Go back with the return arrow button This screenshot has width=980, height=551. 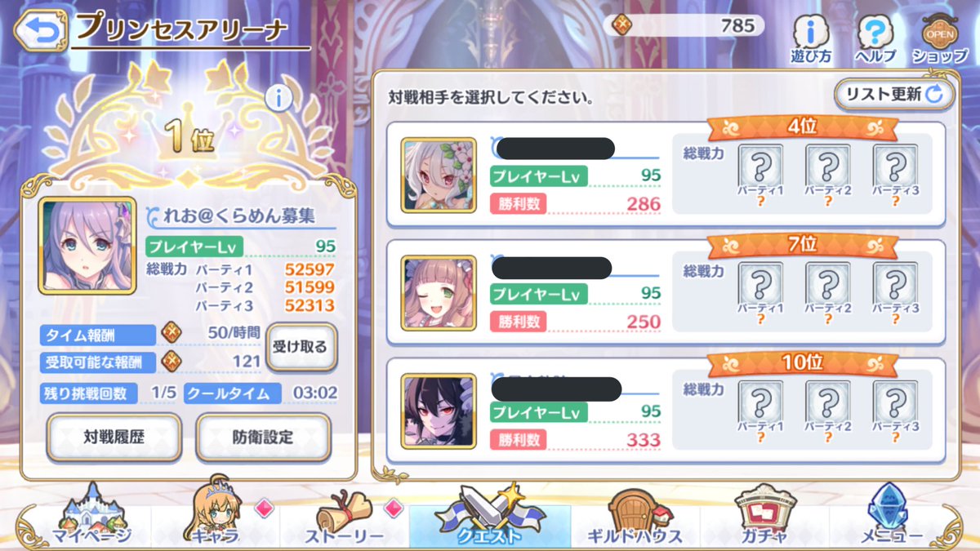[x=42, y=30]
